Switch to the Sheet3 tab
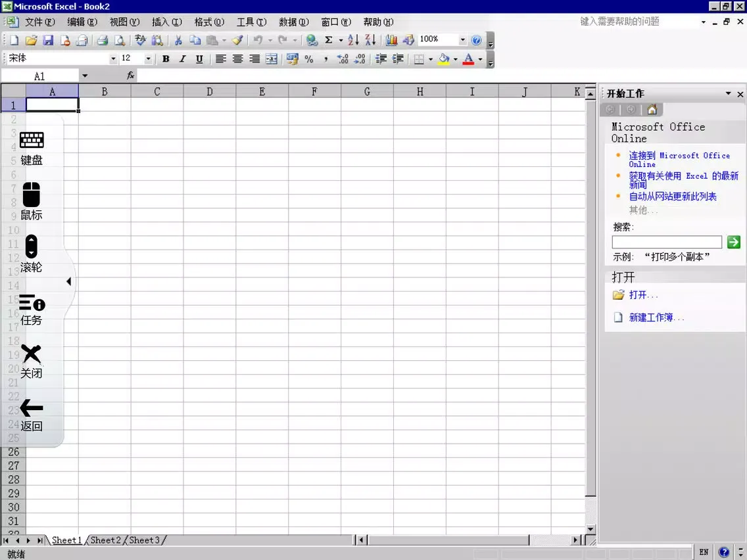The height and width of the screenshot is (560, 747). 145,540
